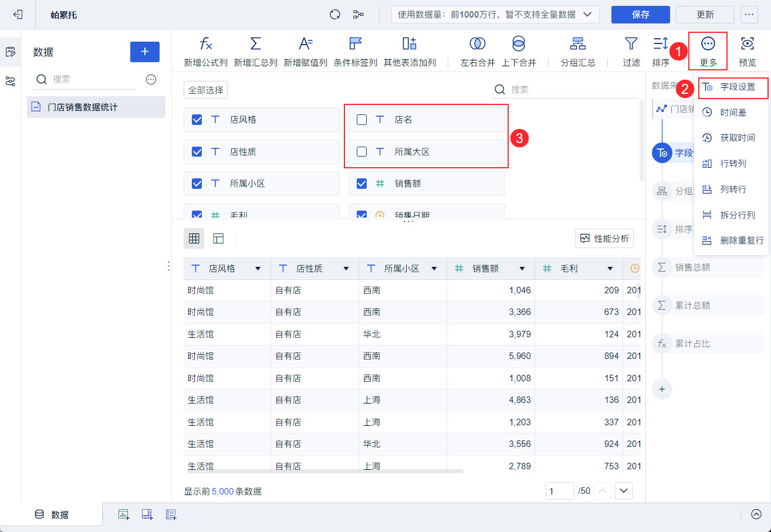The height and width of the screenshot is (532, 771).
Task: Open 所属小区 column header dropdown arrow
Action: [434, 269]
